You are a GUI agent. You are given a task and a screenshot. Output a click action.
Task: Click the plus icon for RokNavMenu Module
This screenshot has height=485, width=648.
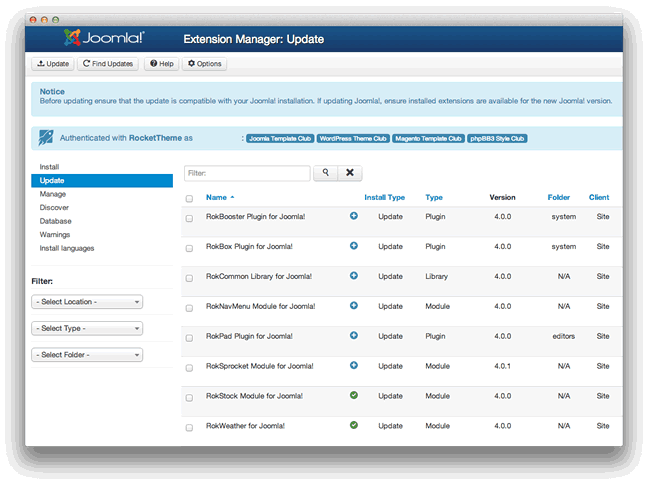pos(354,305)
